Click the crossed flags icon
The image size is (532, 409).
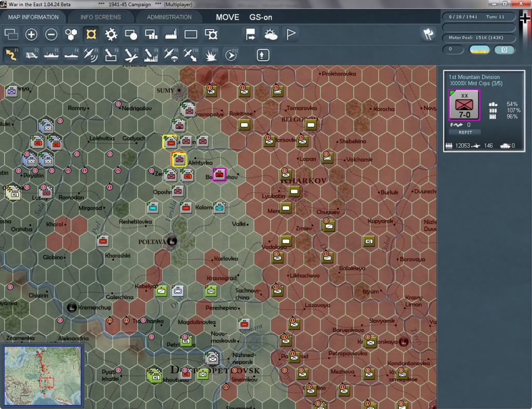pyautogui.click(x=428, y=34)
